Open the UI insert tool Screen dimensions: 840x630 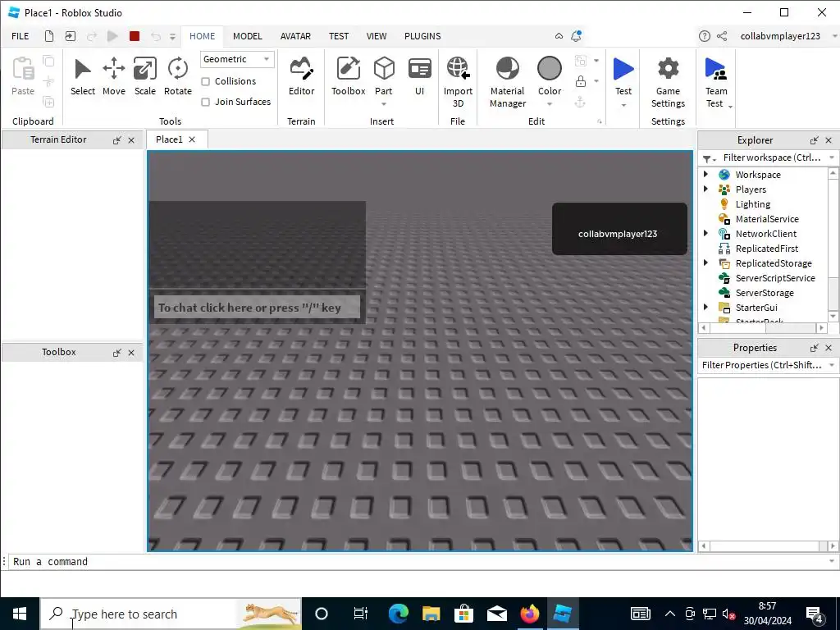pos(419,76)
